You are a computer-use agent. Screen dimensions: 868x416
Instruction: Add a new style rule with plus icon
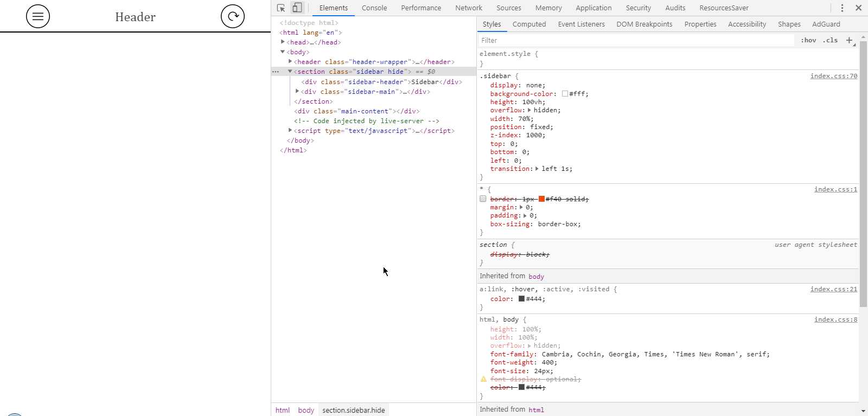(x=850, y=40)
